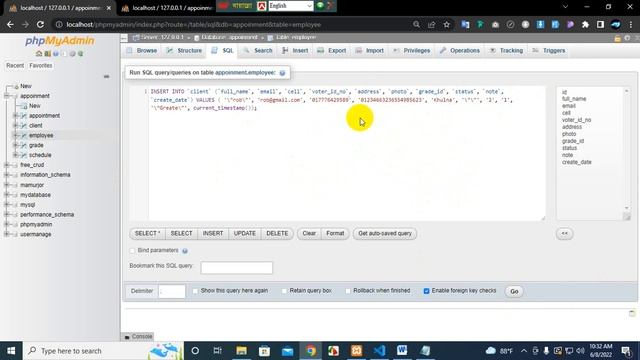Screen dimensions: 640x360
Task: Click the phpMyAdmin logo
Action: pos(60,40)
